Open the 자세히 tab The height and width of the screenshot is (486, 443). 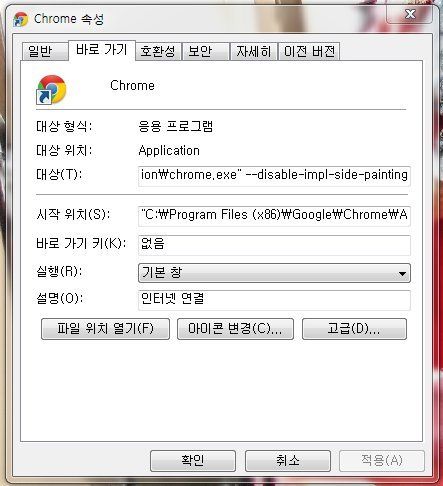254,51
